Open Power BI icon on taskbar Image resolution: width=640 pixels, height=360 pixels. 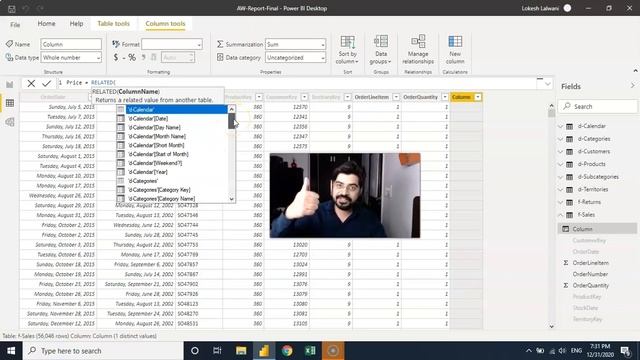pyautogui.click(x=264, y=351)
